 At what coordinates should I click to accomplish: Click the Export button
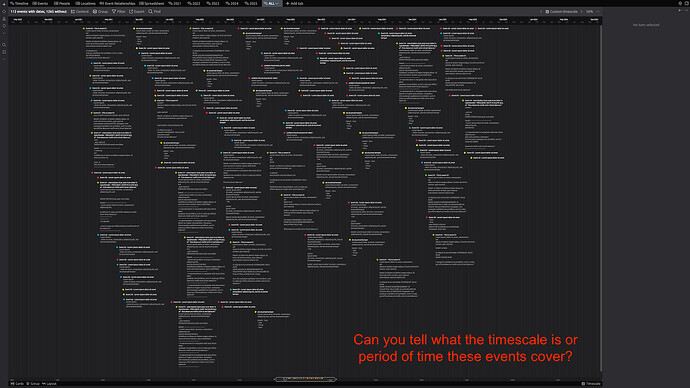click(137, 11)
